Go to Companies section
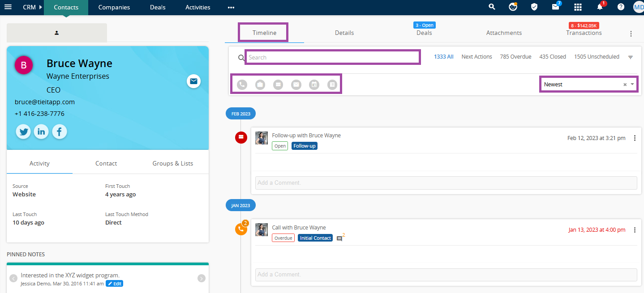 [x=114, y=8]
